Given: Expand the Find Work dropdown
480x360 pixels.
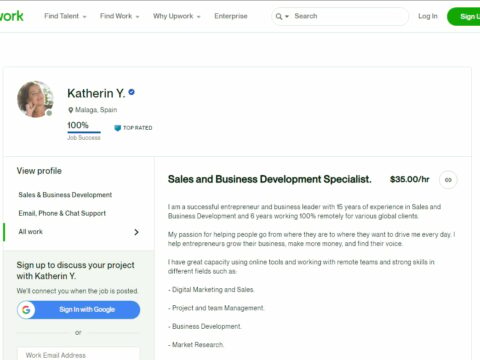Looking at the screenshot, I should pyautogui.click(x=120, y=16).
